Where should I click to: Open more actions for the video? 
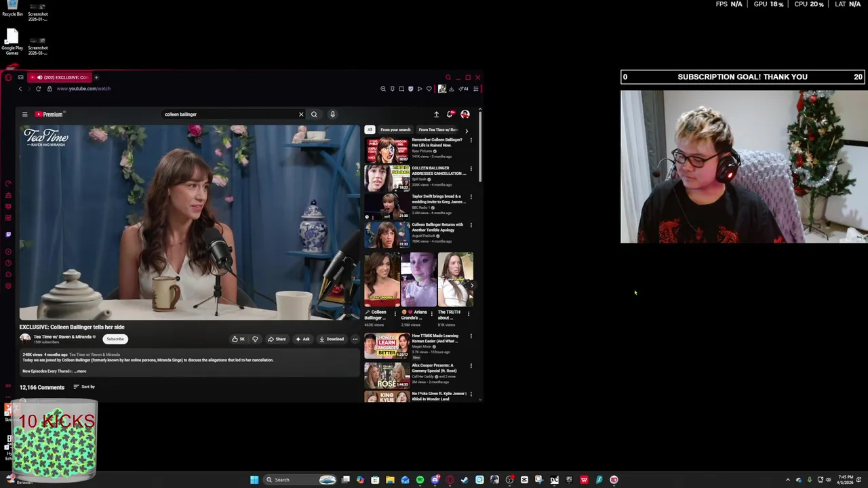click(x=355, y=339)
